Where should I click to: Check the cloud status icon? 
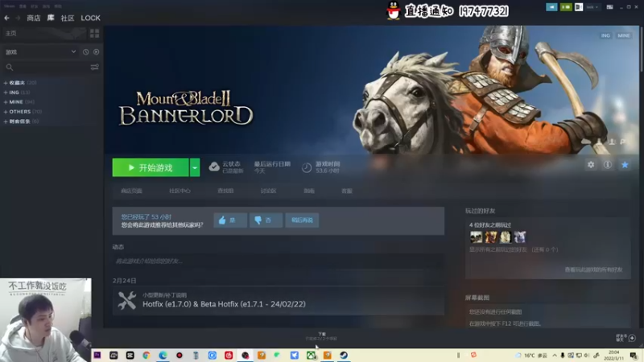(214, 167)
